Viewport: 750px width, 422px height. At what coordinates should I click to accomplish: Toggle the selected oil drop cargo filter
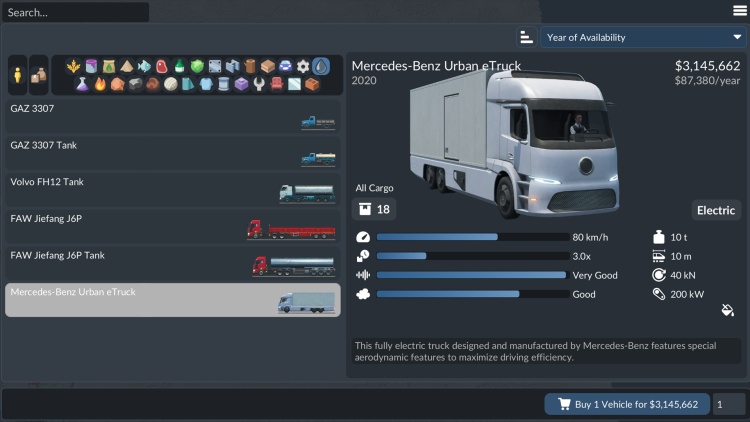click(321, 66)
